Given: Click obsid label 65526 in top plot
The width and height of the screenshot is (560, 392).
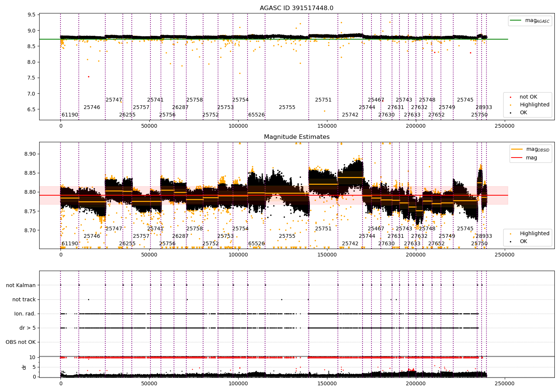Looking at the screenshot, I should (256, 115).
